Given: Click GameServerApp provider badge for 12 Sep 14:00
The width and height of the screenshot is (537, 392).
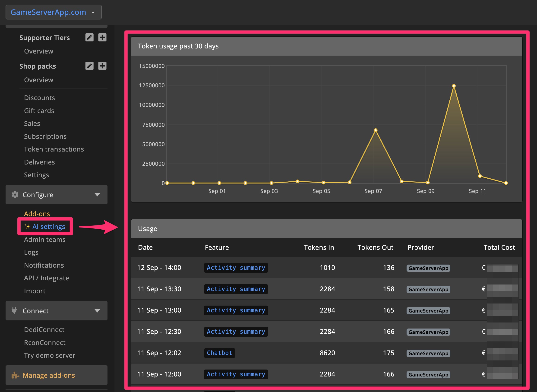Looking at the screenshot, I should click(428, 268).
